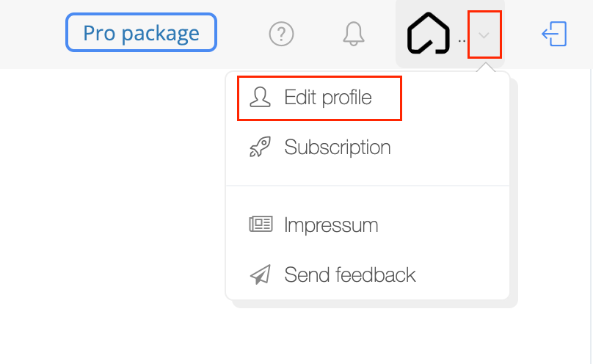The width and height of the screenshot is (593, 364).
Task: Click the menu's pointer triangle under chevron
Action: (x=486, y=68)
